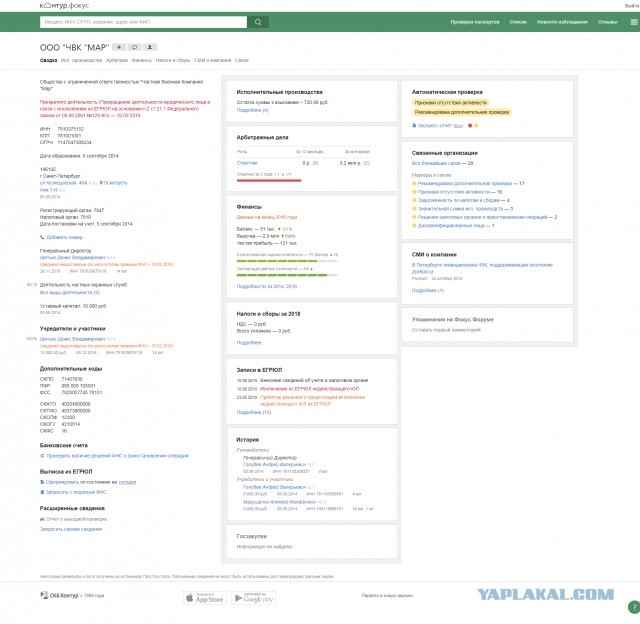Viewport: 640px width, 624px height.
Task: Open Подробнее under Налоги и сборы за 2018
Action: 249,343
